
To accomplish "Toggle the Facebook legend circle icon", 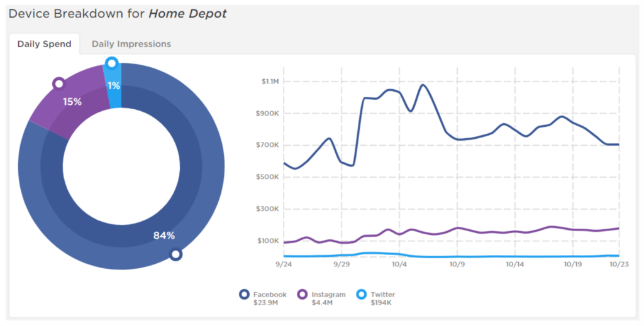I will pyautogui.click(x=245, y=295).
